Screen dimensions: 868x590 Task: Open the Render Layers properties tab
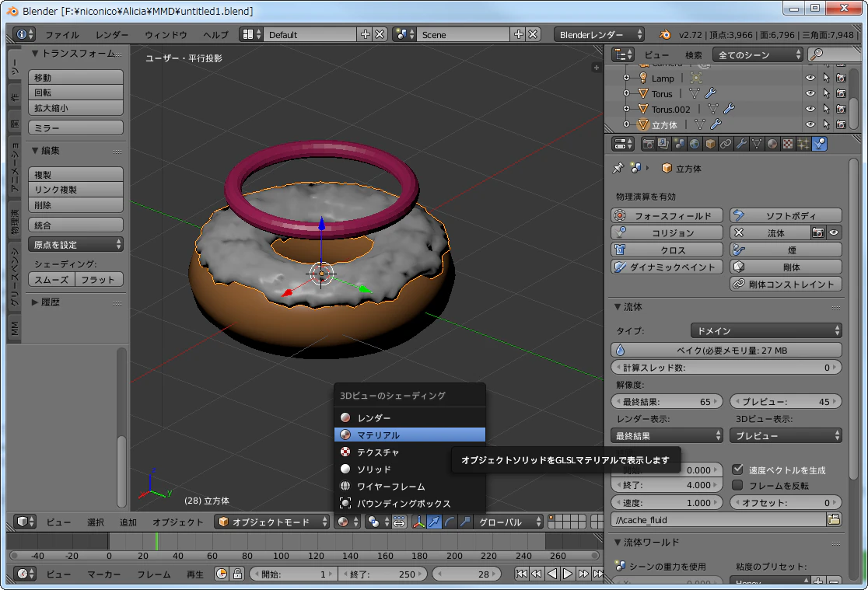pyautogui.click(x=663, y=145)
